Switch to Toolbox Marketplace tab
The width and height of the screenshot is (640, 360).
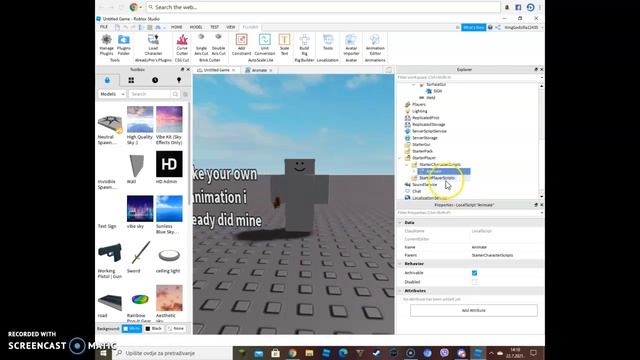(107, 80)
